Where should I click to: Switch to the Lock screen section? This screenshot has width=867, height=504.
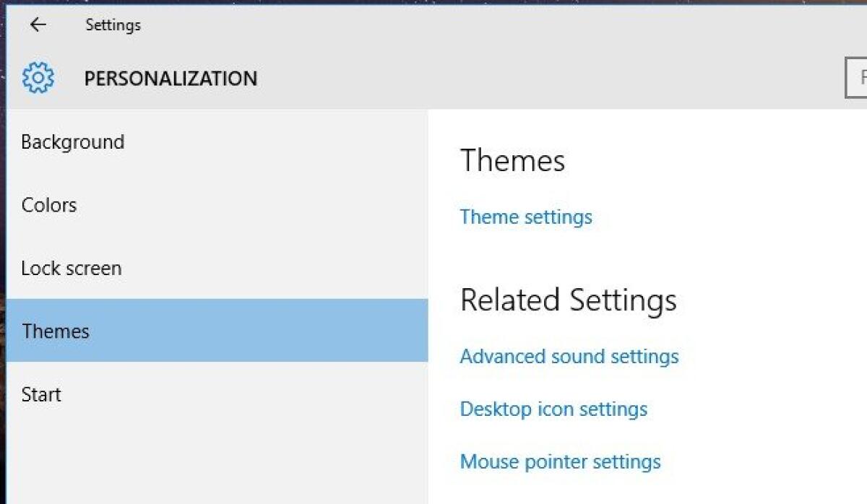coord(69,268)
